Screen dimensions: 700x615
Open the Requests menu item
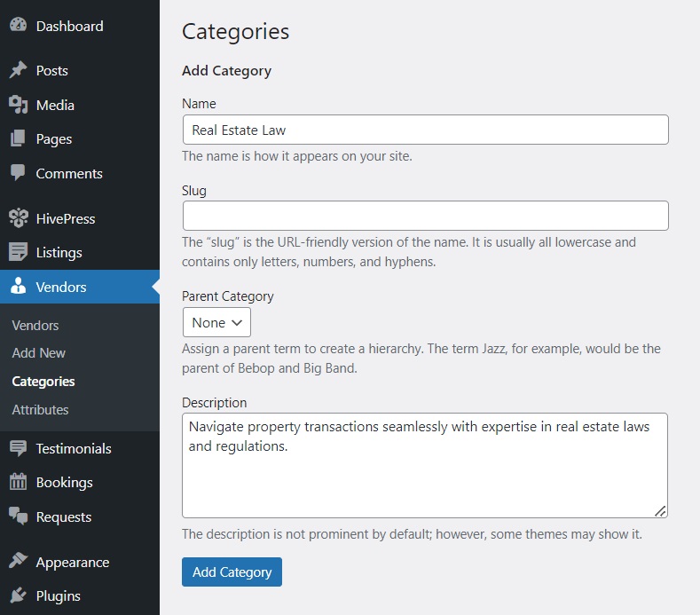[x=63, y=517]
